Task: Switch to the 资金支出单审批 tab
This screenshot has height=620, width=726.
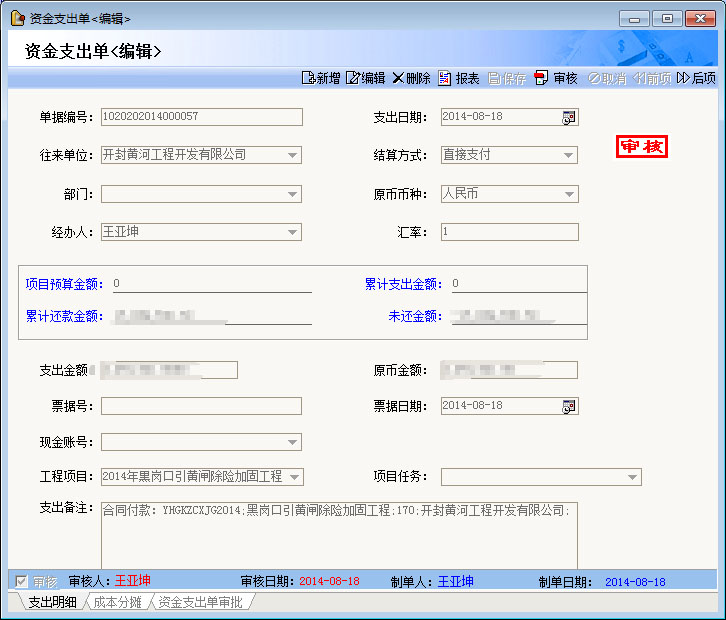Action: [x=200, y=602]
